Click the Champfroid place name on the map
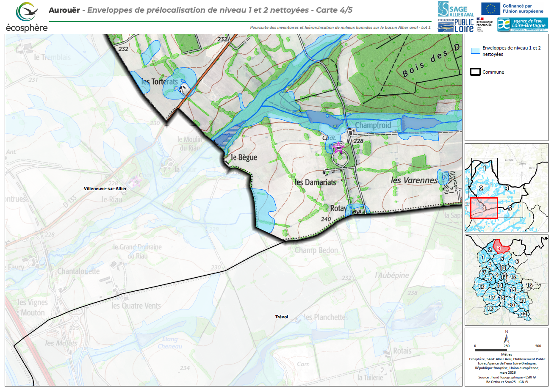Viewport: 554px width, 392px height. 373,125
